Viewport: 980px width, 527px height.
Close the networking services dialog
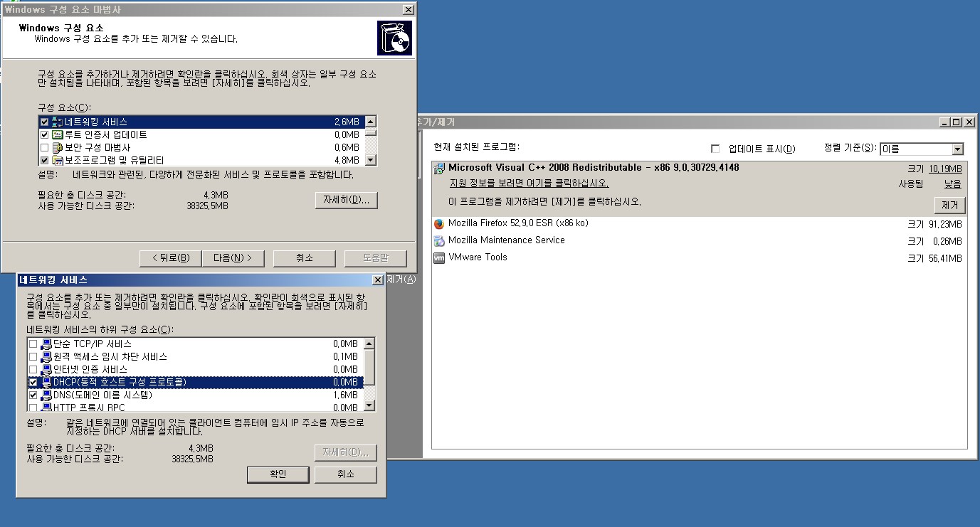tap(378, 280)
